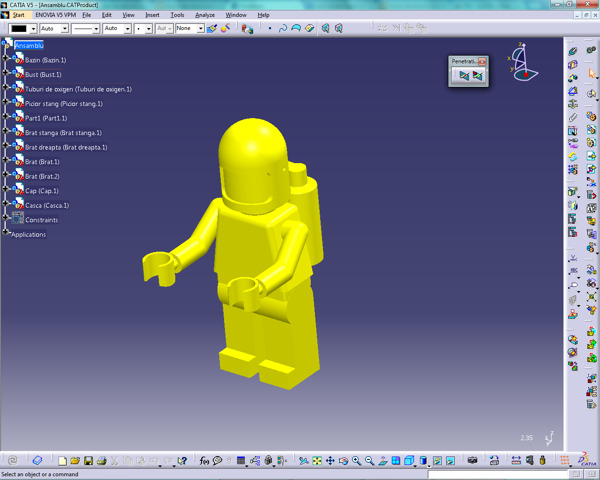Save the document with floppy icon
600x480 pixels.
pos(88,460)
